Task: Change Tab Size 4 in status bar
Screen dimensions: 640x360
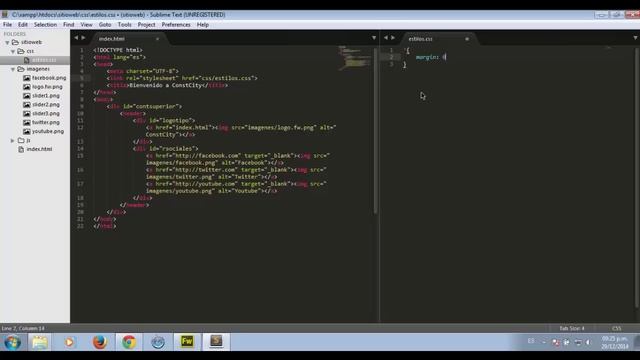Action: pos(571,328)
